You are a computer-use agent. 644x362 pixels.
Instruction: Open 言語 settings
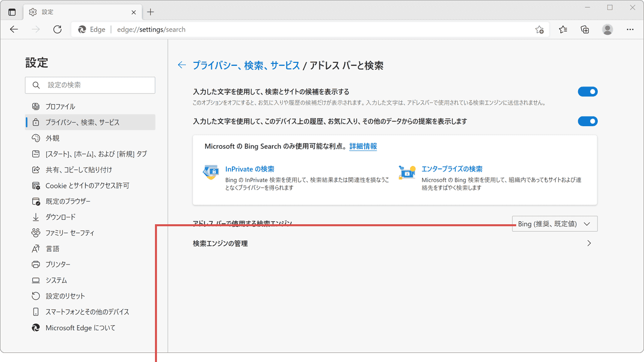90,249
